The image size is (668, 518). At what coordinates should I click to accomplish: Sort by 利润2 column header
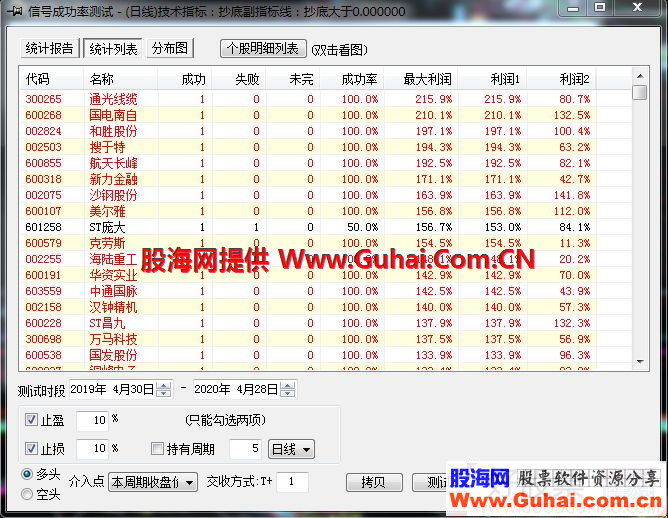(561, 79)
